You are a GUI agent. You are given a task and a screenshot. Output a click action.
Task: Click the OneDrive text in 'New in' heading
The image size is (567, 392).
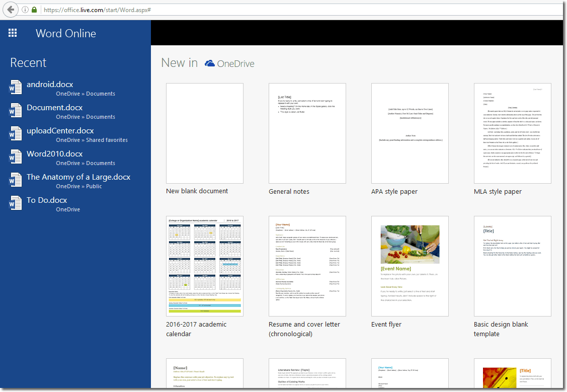(x=235, y=63)
